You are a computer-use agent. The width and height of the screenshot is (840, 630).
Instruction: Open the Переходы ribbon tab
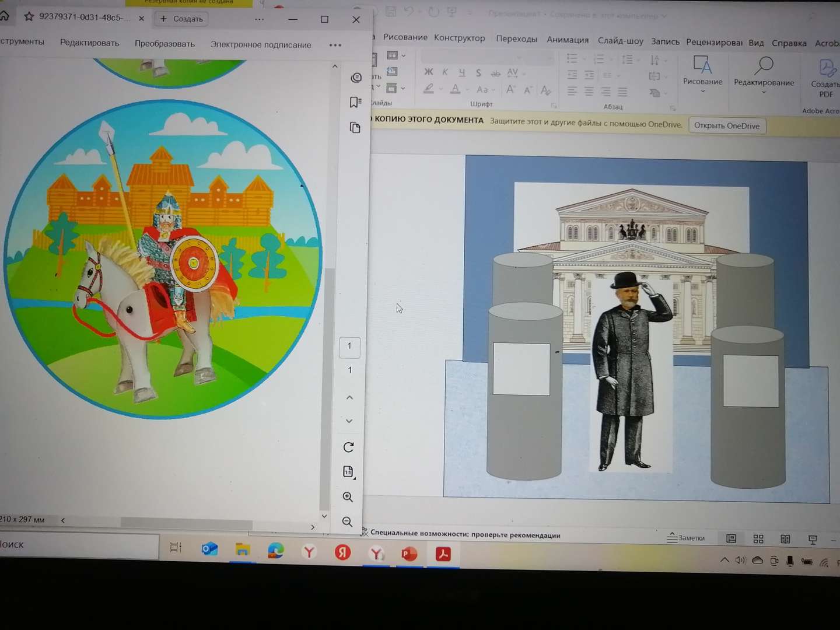pyautogui.click(x=517, y=39)
